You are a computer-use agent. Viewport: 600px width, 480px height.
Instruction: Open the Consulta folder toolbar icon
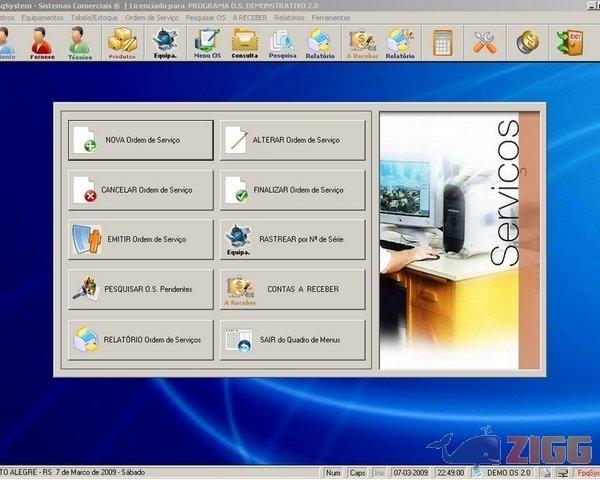tap(245, 43)
